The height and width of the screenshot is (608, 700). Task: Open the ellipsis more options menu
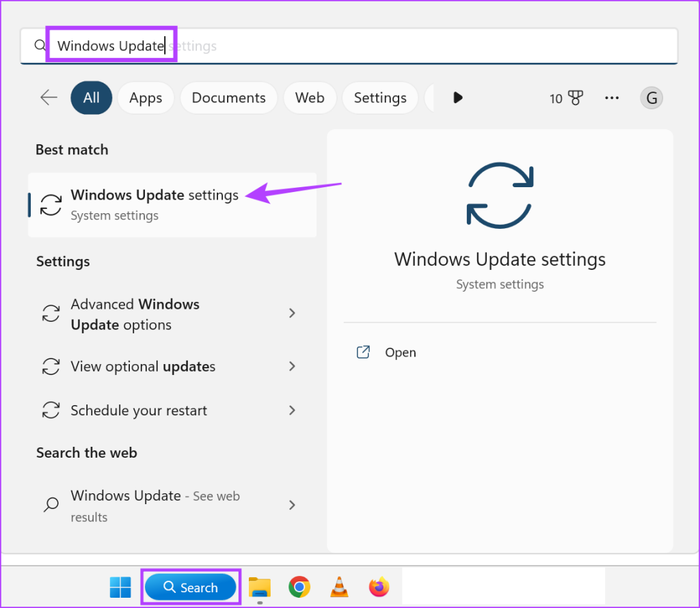(612, 98)
